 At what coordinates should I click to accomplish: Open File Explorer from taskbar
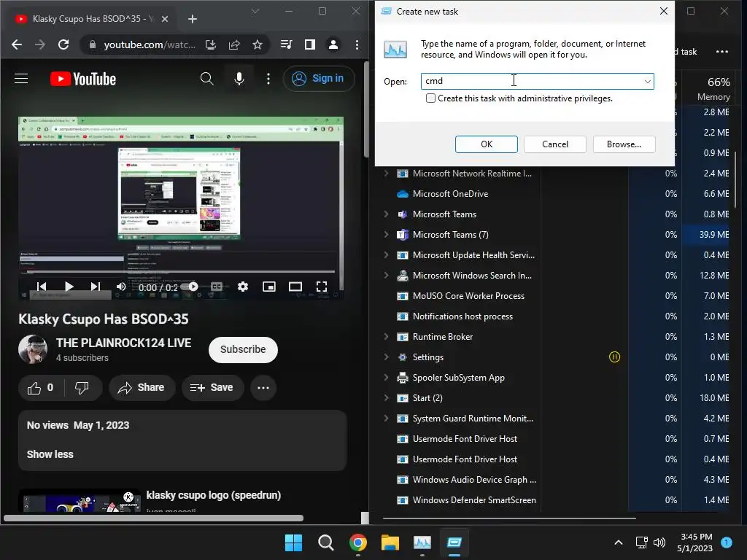390,542
